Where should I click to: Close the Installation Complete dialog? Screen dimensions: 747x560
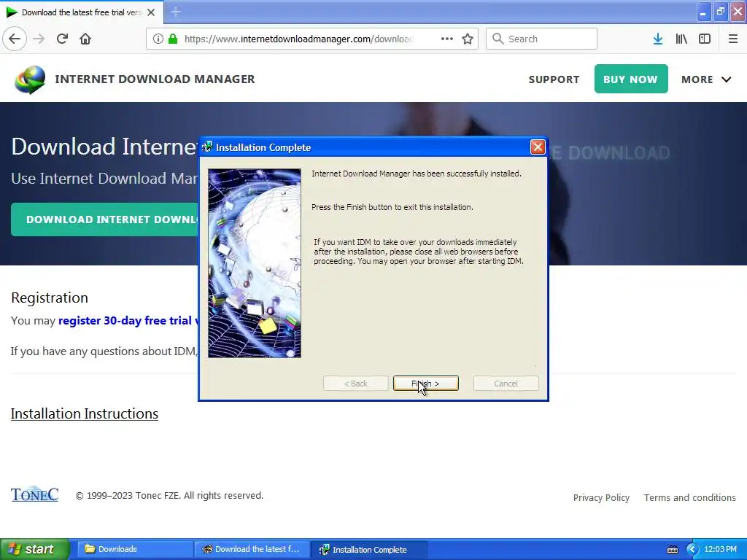coord(538,147)
